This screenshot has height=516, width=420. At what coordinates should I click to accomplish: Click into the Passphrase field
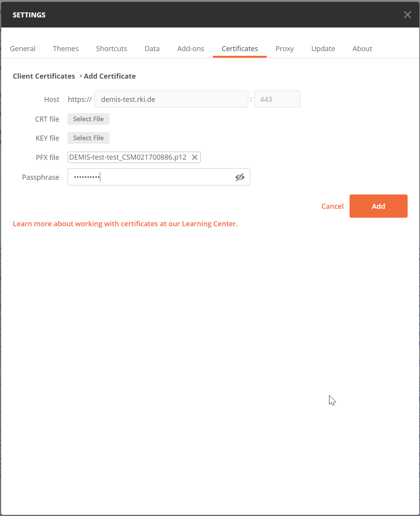159,177
